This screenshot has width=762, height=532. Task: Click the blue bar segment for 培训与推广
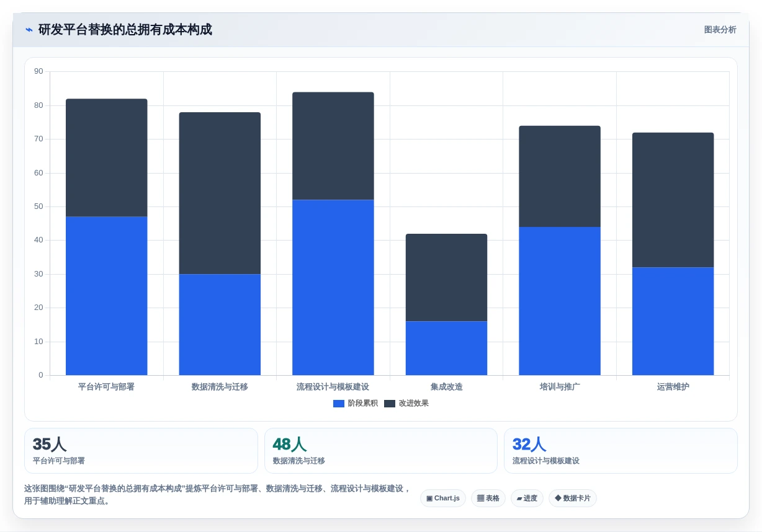tap(560, 301)
